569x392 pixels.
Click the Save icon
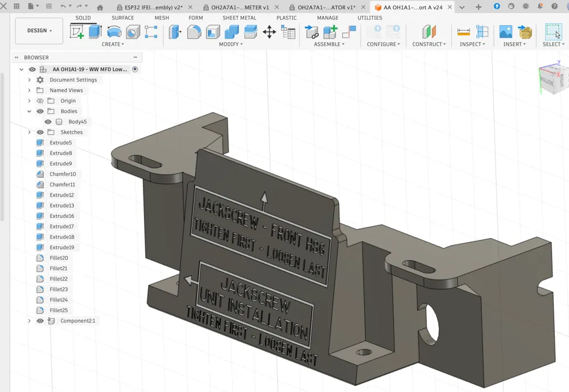point(48,6)
